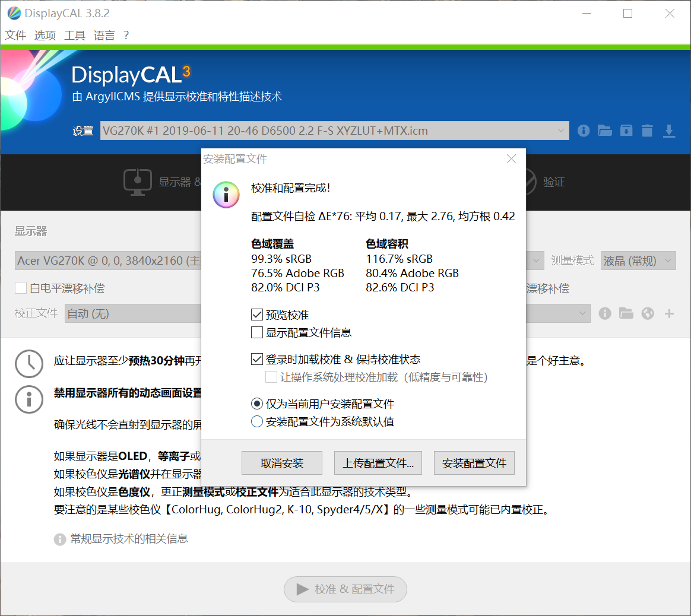Click the 安装配置文件 button
This screenshot has height=616, width=691.
[x=474, y=463]
